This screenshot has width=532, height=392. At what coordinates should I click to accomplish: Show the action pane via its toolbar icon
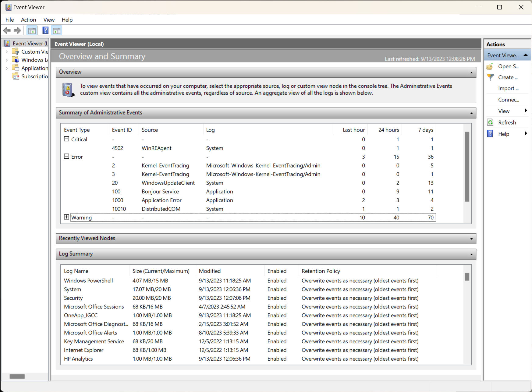click(56, 30)
